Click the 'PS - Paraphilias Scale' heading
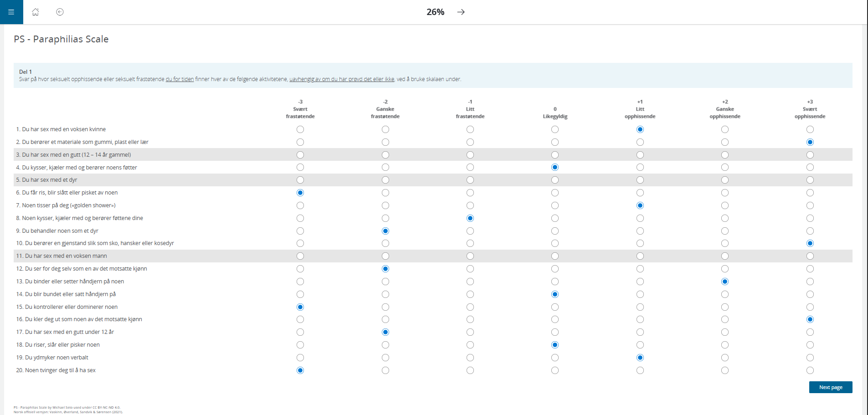The width and height of the screenshot is (868, 415). coord(61,39)
